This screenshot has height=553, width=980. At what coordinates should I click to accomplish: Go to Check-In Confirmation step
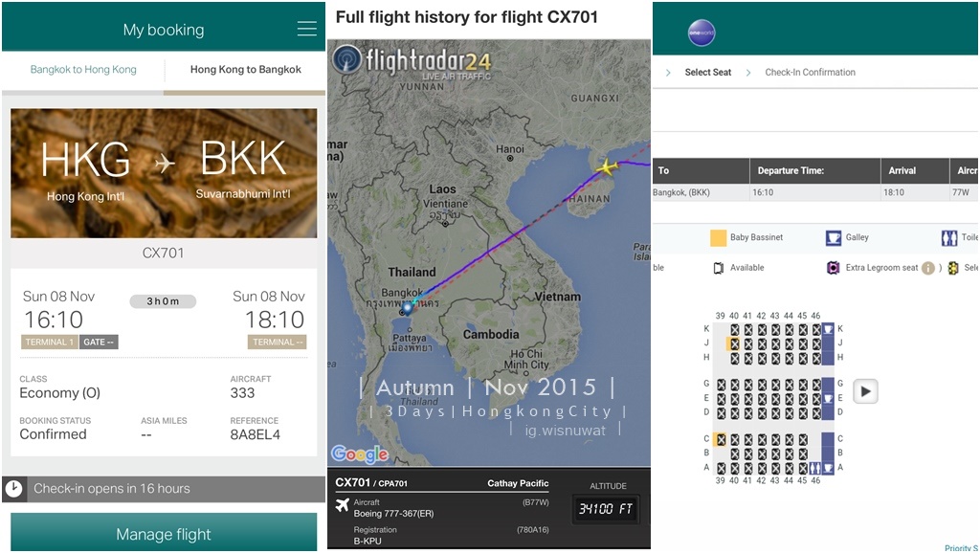(x=810, y=73)
